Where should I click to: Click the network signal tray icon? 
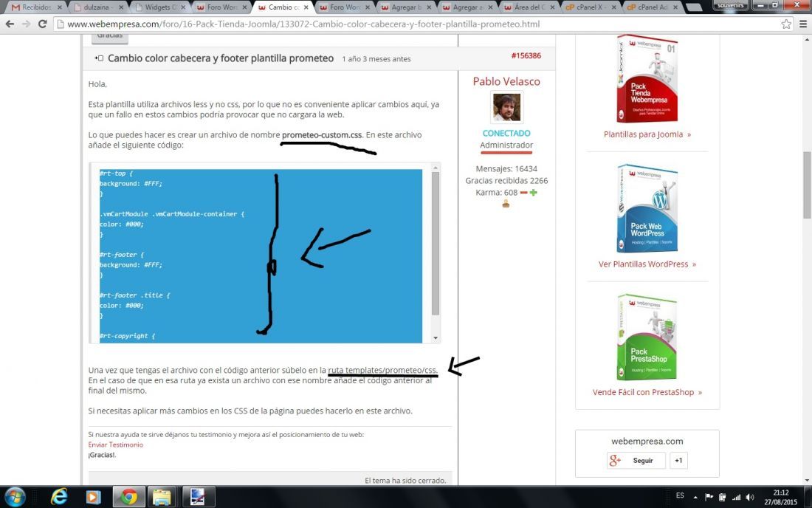coord(736,498)
